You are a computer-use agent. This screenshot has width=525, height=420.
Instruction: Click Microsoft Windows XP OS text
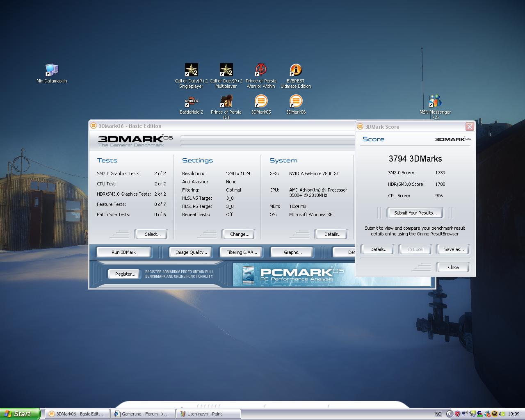tap(310, 215)
